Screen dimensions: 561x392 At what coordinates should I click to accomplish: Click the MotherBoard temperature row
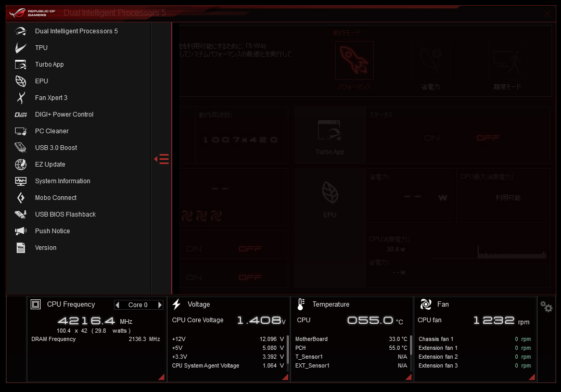(x=351, y=339)
